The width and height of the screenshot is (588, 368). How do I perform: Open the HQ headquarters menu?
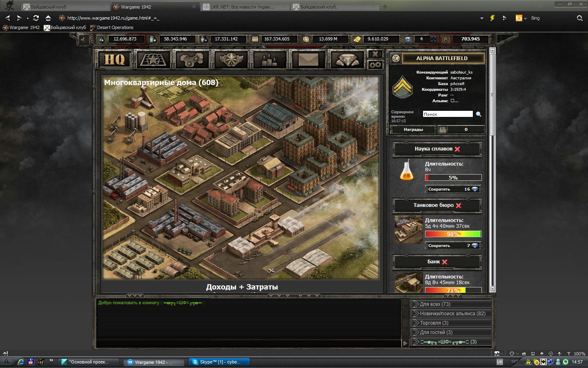point(115,59)
